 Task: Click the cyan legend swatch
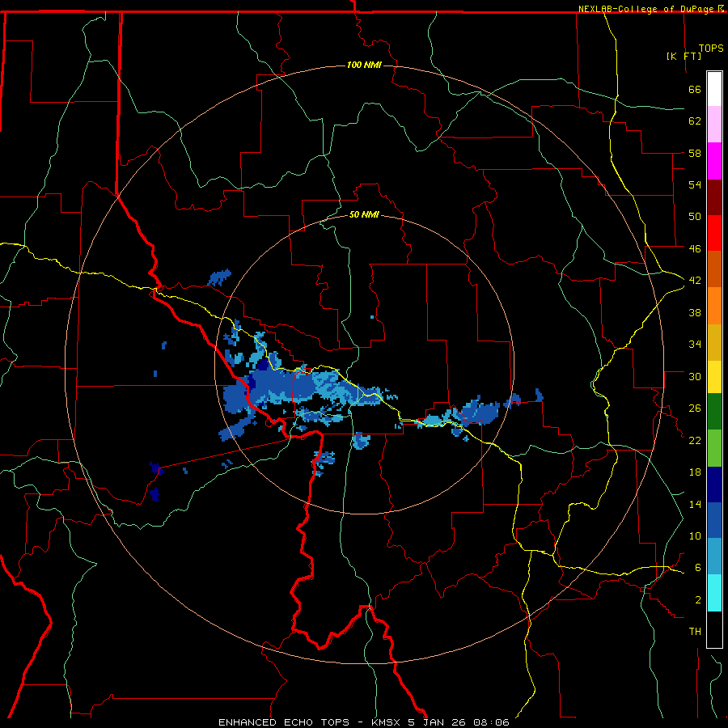pos(714,593)
